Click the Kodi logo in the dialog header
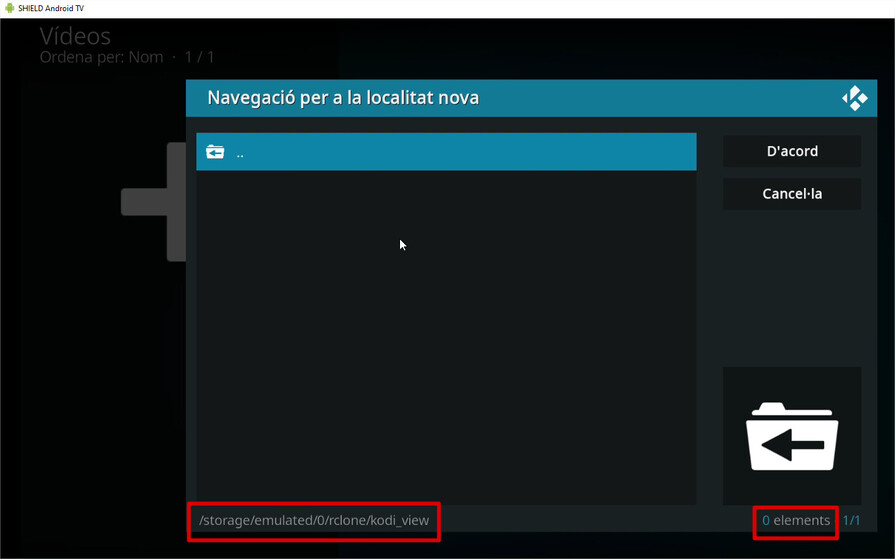This screenshot has width=895, height=559. (x=854, y=98)
